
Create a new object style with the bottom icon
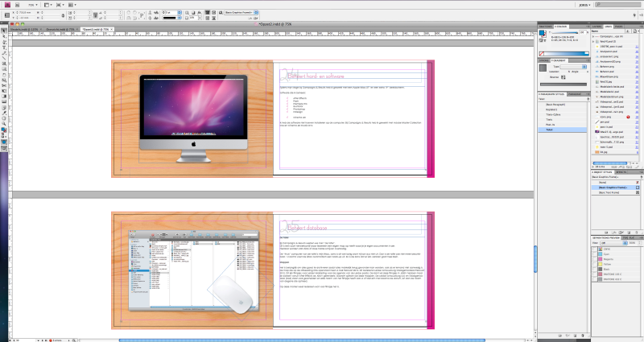tap(629, 233)
